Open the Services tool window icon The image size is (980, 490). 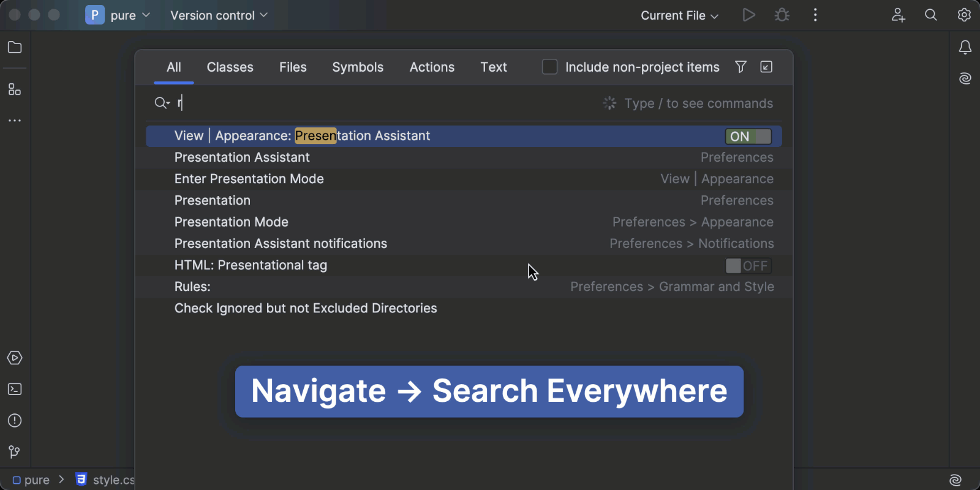click(x=15, y=358)
